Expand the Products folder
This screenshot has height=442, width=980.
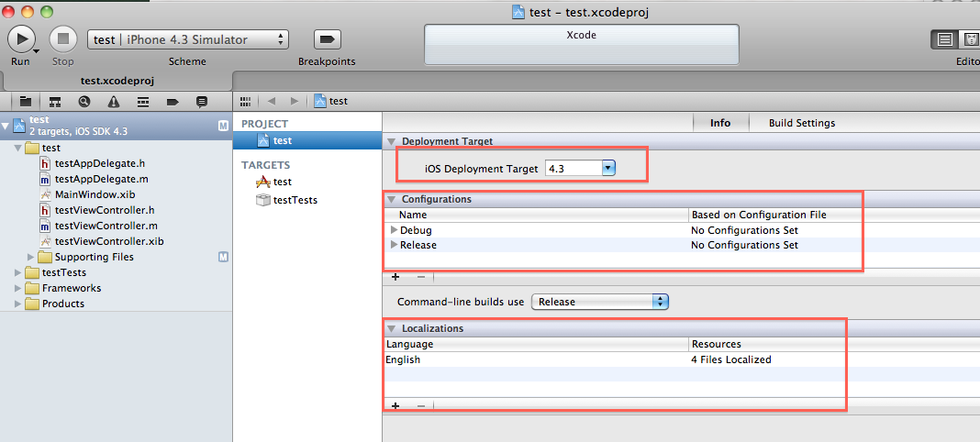(18, 304)
